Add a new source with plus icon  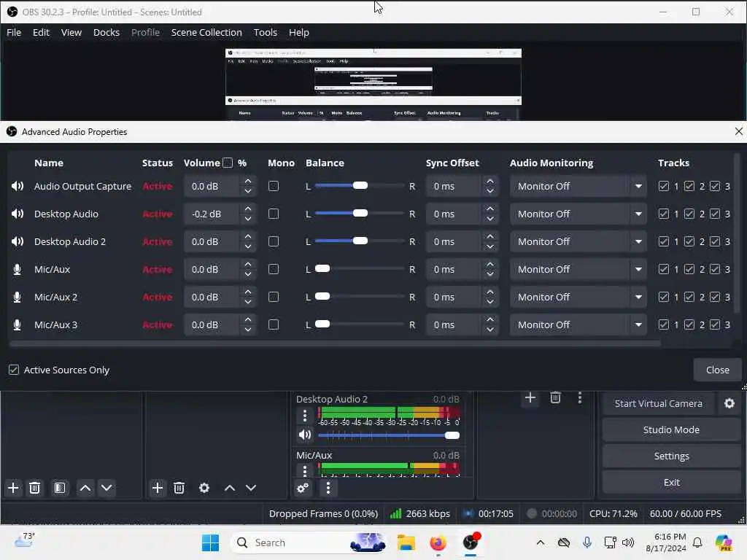[x=158, y=488]
